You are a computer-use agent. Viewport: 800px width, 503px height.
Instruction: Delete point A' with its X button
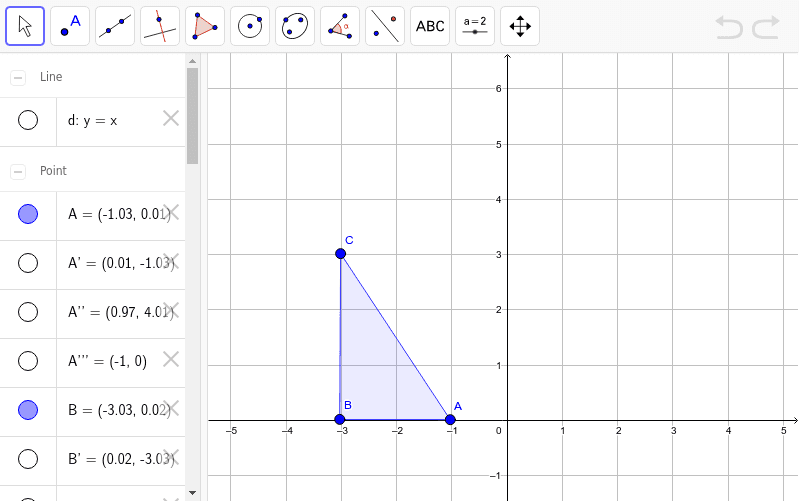pyautogui.click(x=172, y=261)
